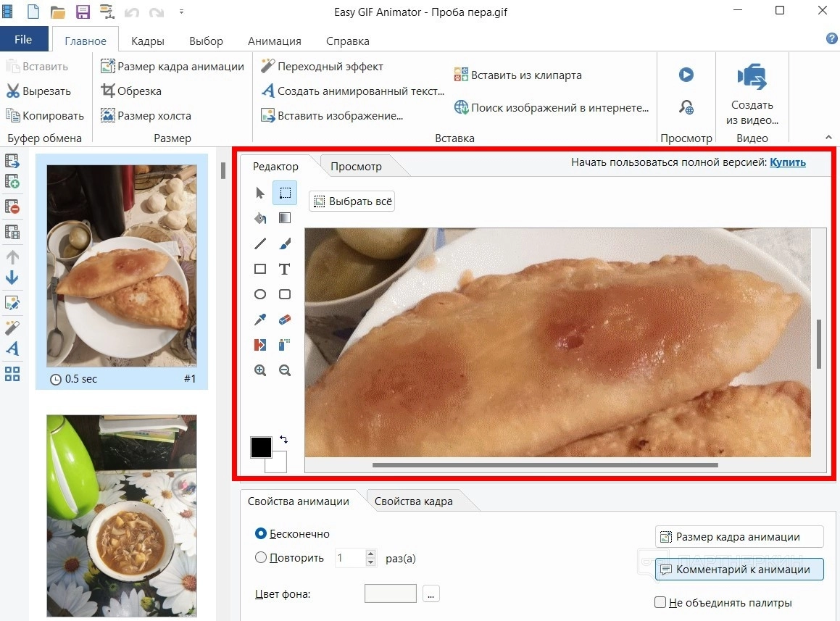Switch to the Просмотр editor tab

pyautogui.click(x=357, y=167)
